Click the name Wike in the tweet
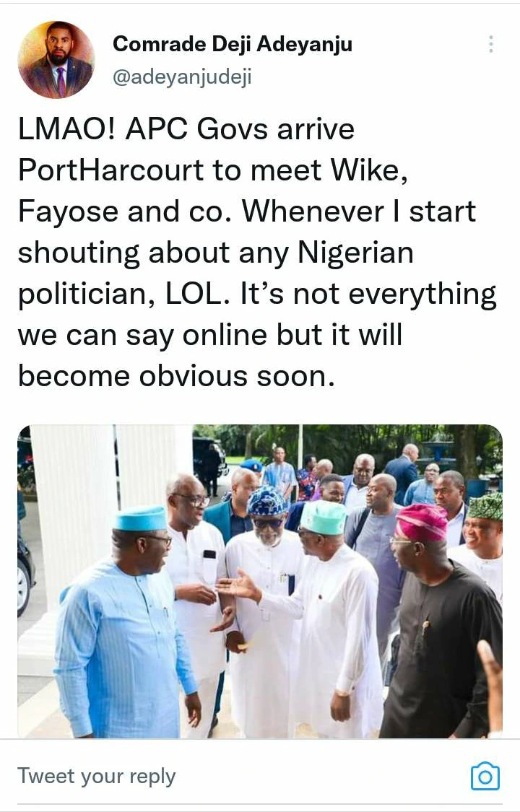The height and width of the screenshot is (812, 520). point(369,170)
